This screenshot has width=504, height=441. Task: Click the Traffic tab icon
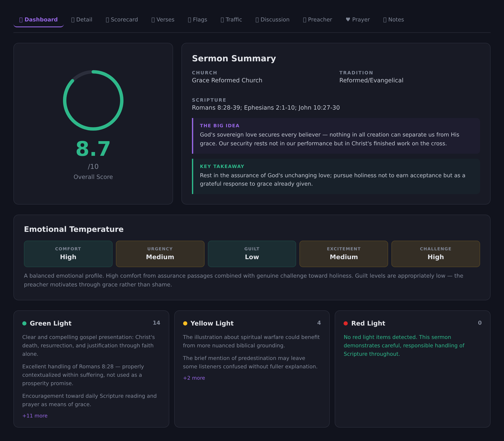(222, 20)
